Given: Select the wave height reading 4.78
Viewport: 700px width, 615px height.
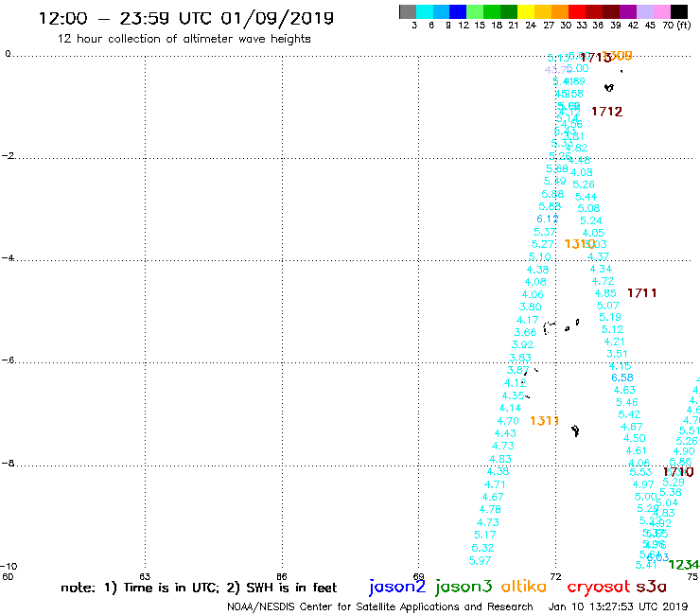Looking at the screenshot, I should 490,509.
